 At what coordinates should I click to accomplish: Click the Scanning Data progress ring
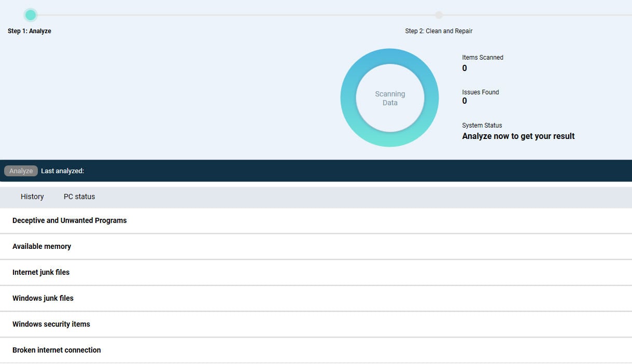coord(390,98)
